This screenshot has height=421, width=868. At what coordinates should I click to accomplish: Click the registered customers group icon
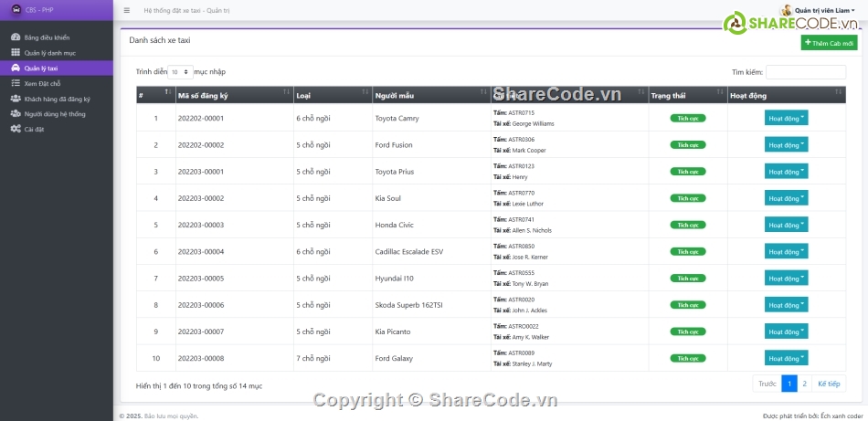pyautogui.click(x=16, y=99)
